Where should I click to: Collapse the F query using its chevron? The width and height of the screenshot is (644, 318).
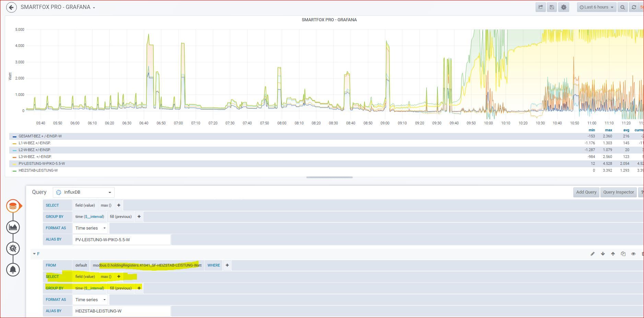pos(35,254)
